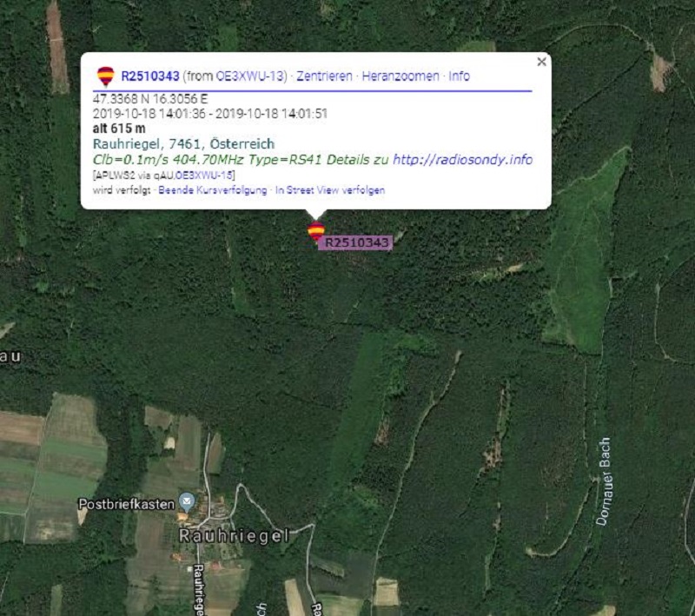Click Beende Kursverfolgung to stop tracking
This screenshot has width=695, height=616.
click(x=212, y=190)
